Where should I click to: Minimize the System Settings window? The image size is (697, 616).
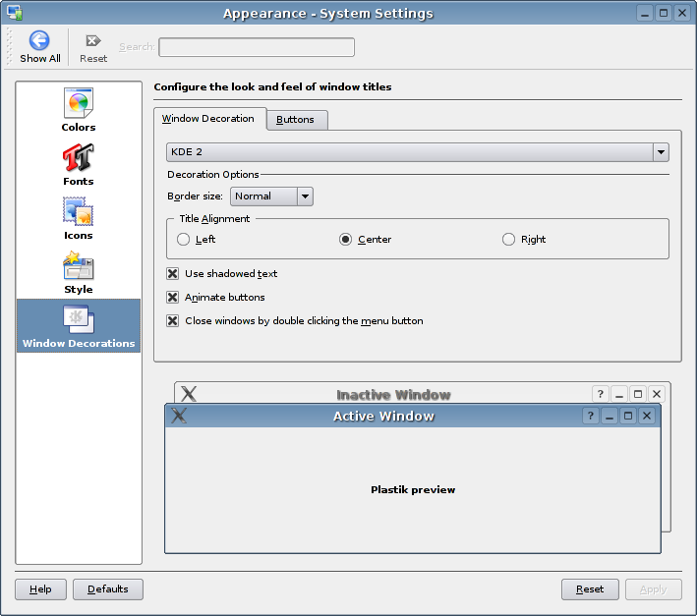(x=645, y=13)
